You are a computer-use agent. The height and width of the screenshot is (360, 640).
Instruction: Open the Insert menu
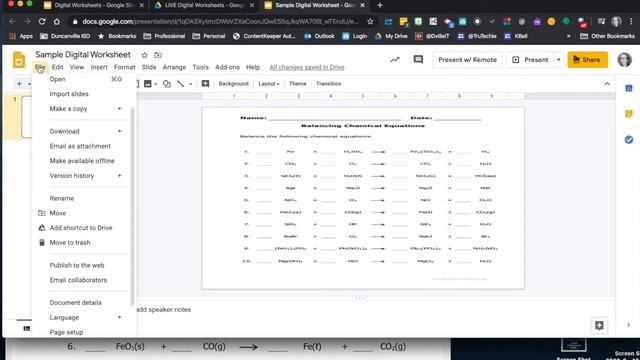[99, 67]
